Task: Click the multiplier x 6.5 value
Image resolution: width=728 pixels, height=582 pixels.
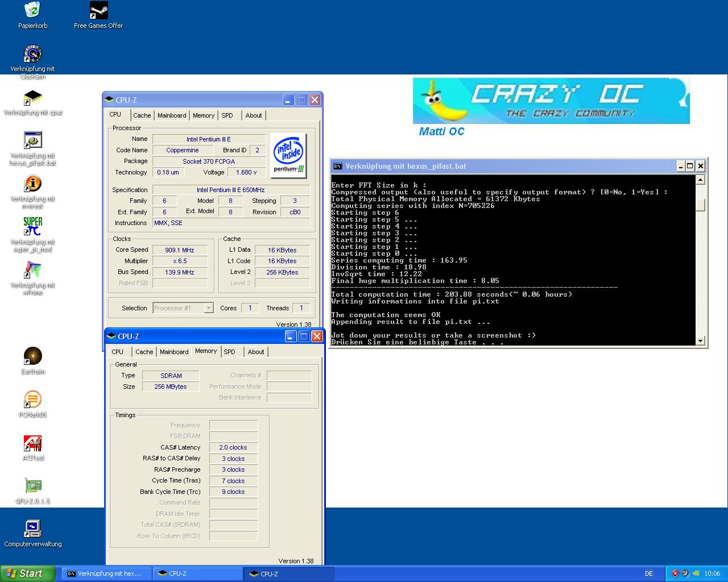Action: (180, 261)
